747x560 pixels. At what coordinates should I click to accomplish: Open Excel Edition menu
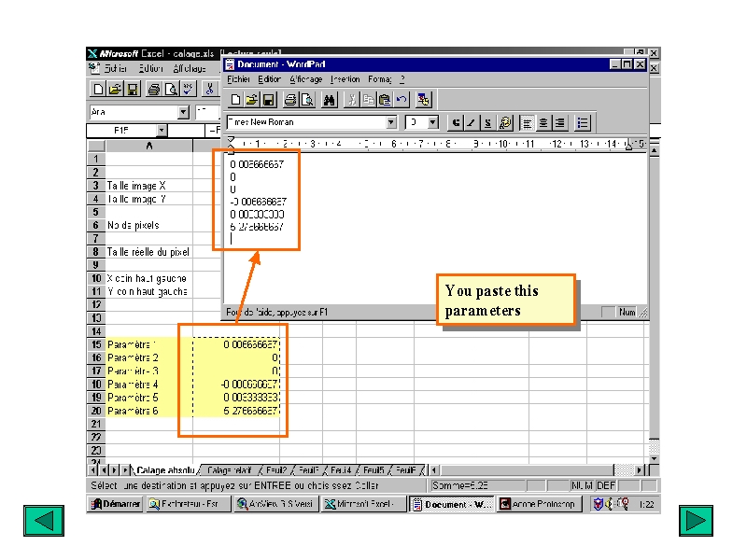(151, 68)
